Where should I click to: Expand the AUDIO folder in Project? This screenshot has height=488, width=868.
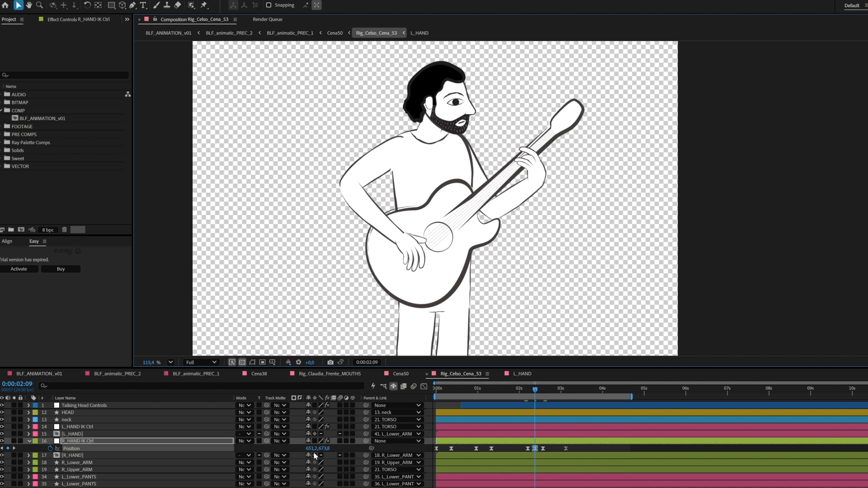click(1, 94)
